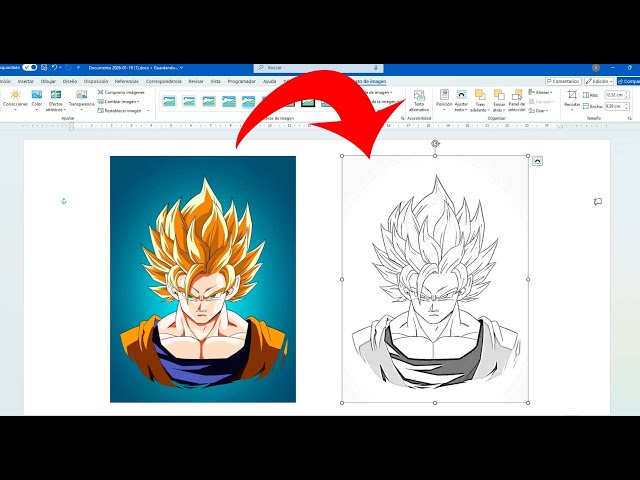Click the Save icon in title bar
The height and width of the screenshot is (480, 640).
[44, 67]
